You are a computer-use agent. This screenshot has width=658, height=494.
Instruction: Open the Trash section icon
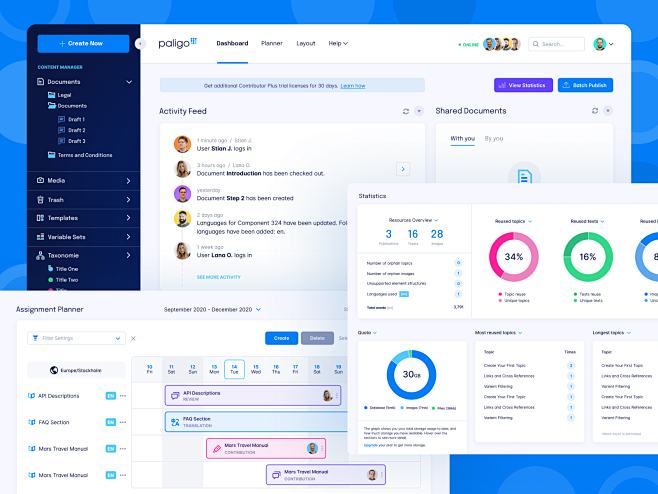click(40, 199)
